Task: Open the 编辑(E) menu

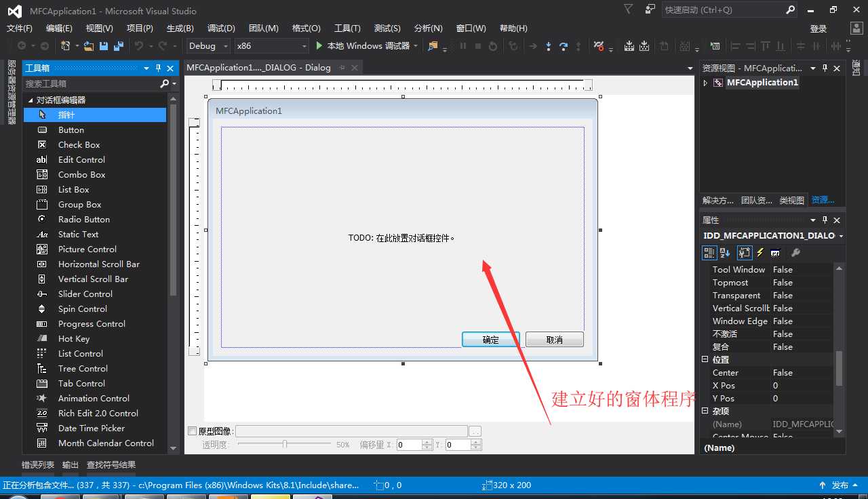Action: pos(59,28)
